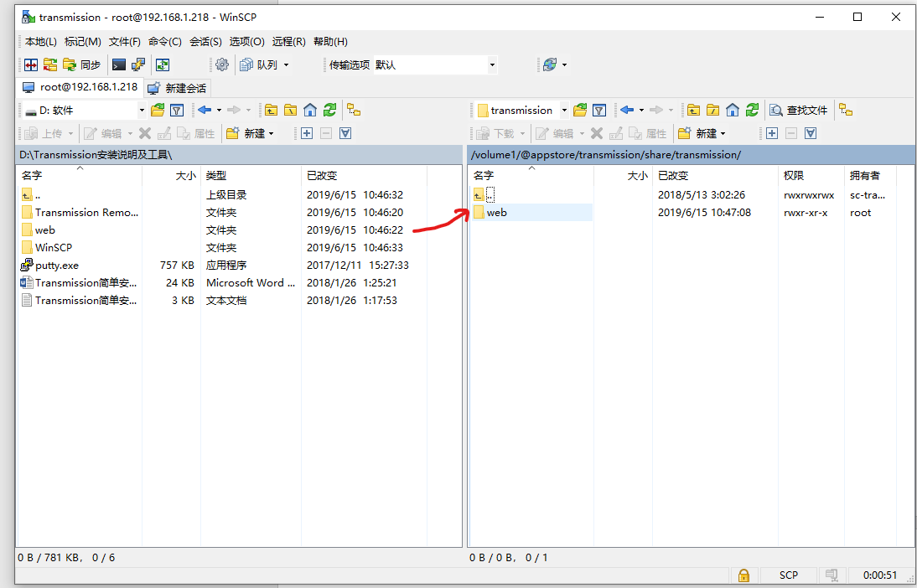This screenshot has height=588, width=917.
Task: Click the 同步 synchronize button
Action: 82,64
